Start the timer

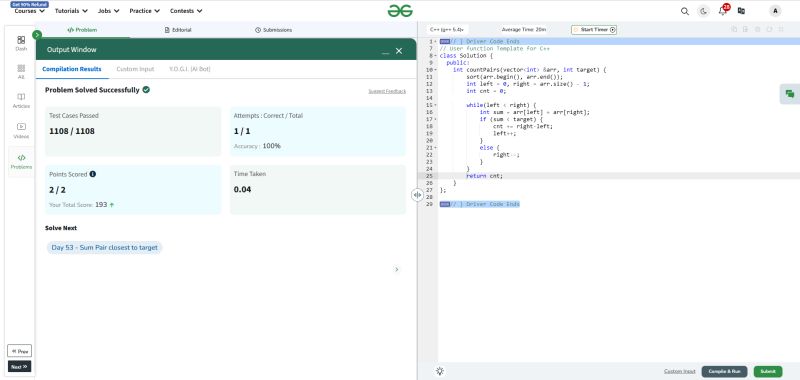(594, 30)
